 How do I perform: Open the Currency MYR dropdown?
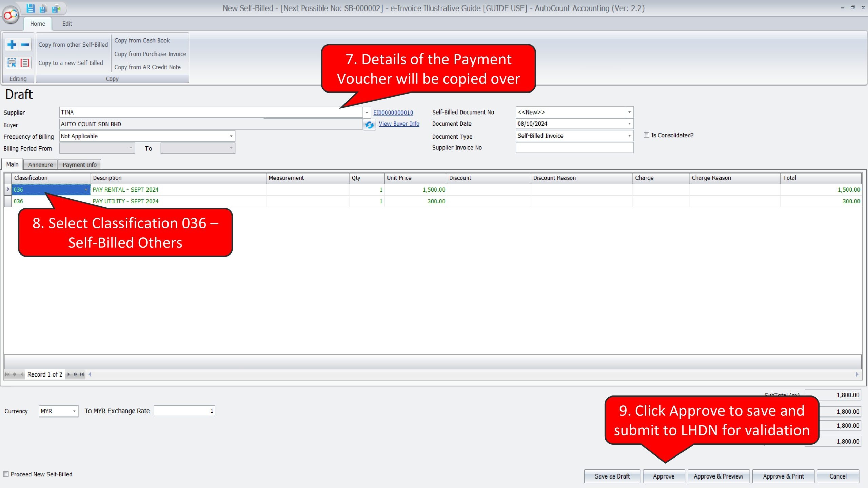click(x=74, y=411)
